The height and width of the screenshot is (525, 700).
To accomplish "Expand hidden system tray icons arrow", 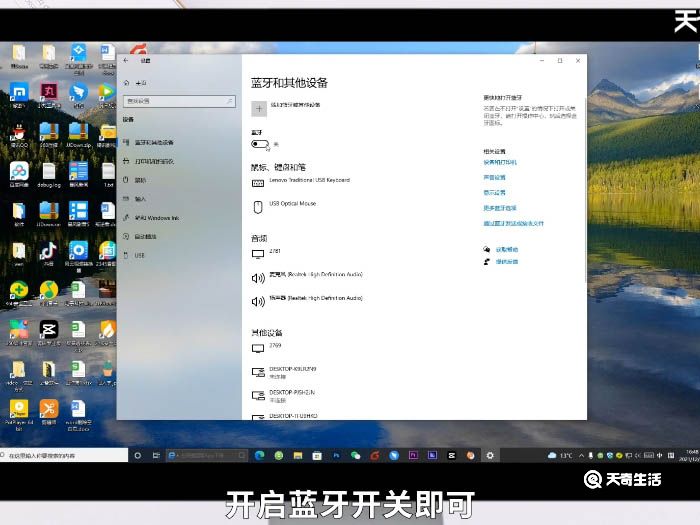I will (x=581, y=455).
